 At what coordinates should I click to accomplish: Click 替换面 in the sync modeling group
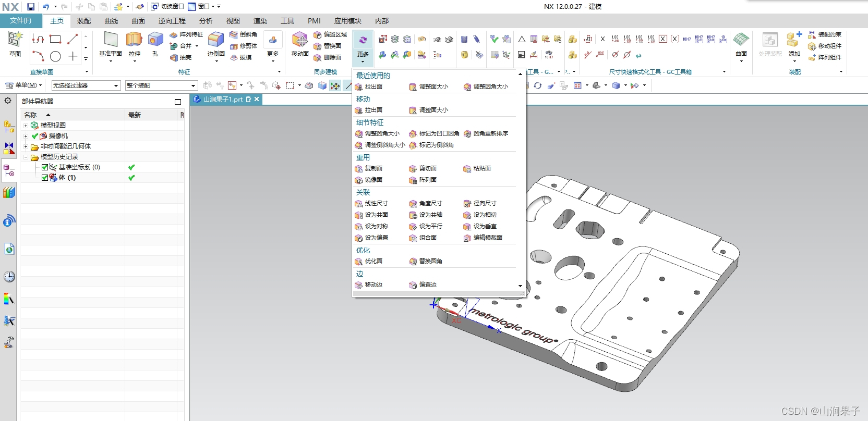click(x=328, y=46)
